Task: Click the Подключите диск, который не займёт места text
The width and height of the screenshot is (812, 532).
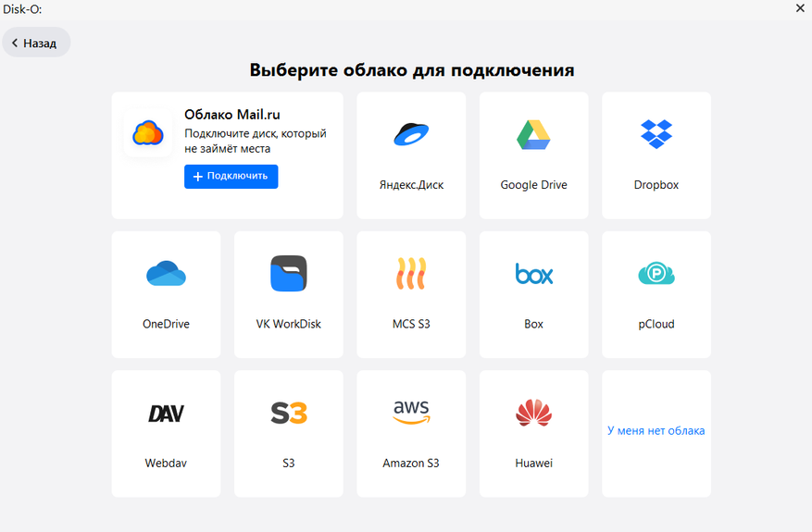Action: pyautogui.click(x=256, y=141)
